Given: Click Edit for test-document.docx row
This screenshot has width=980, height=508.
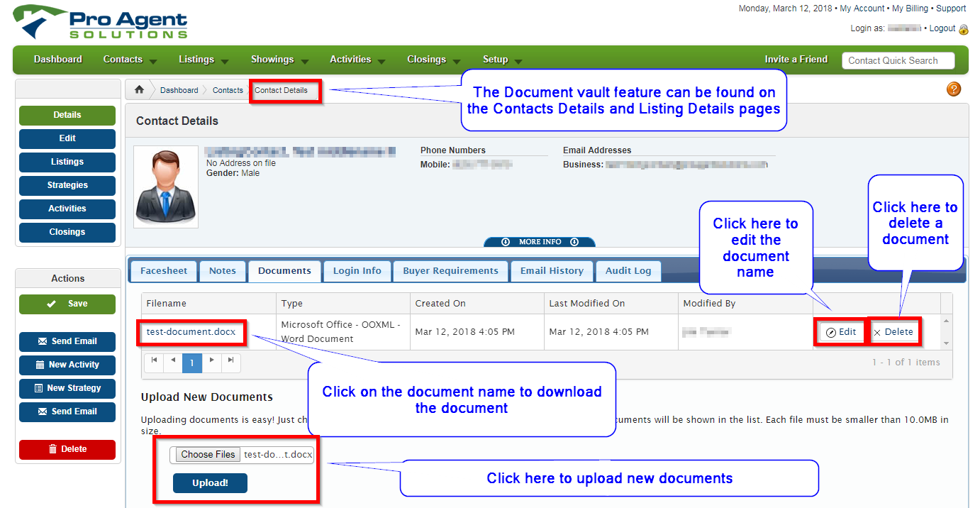Looking at the screenshot, I should click(841, 332).
